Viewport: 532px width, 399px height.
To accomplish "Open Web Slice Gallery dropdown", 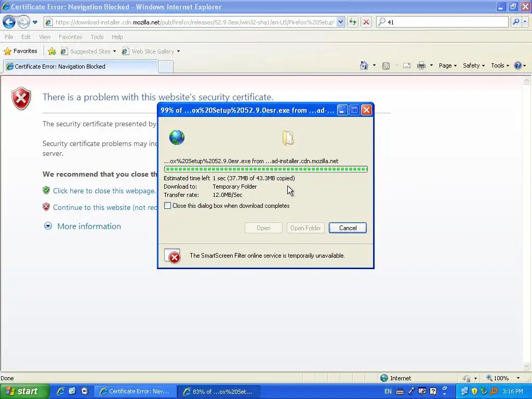I will 151,51.
